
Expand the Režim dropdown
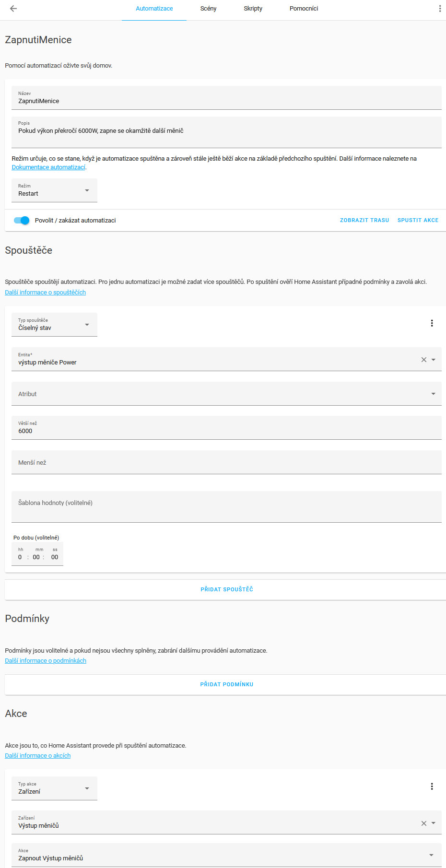[x=54, y=190]
